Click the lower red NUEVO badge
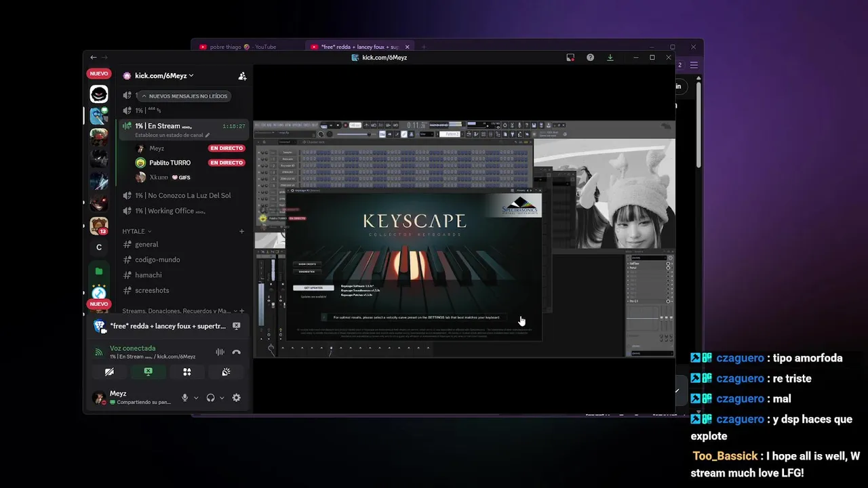Image resolution: width=868 pixels, height=488 pixels. 99,304
